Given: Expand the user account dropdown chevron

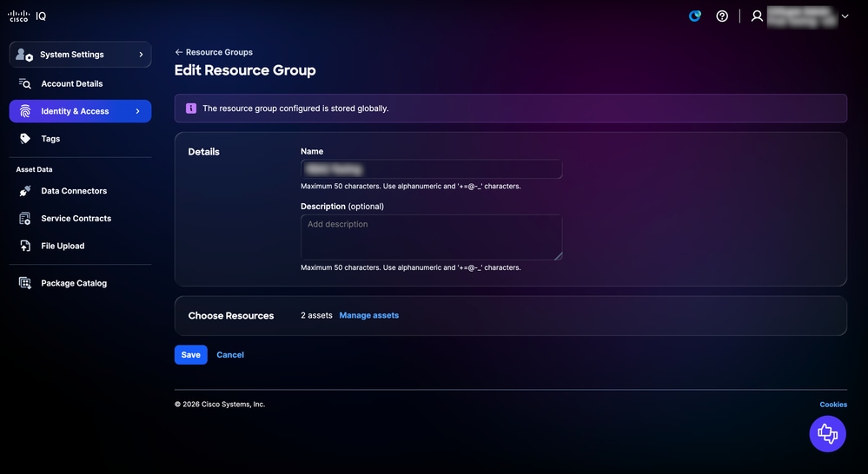Looking at the screenshot, I should click(x=845, y=16).
